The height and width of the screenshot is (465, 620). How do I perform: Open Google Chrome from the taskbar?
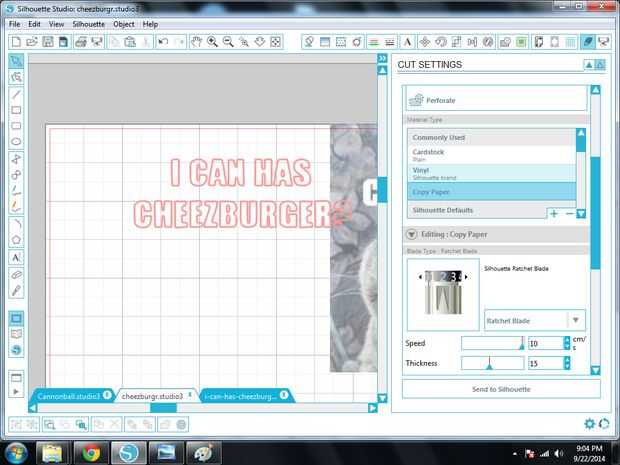point(91,453)
